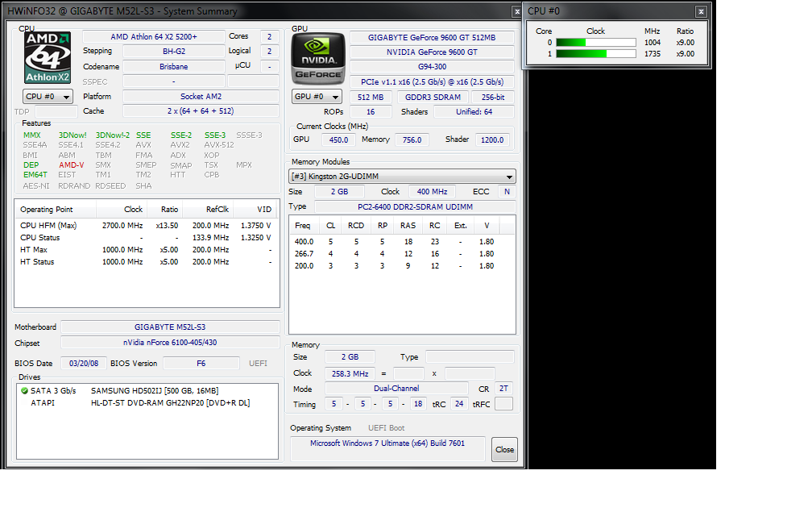Click the module clock 400 MHz field
812x508 pixels.
[x=432, y=192]
